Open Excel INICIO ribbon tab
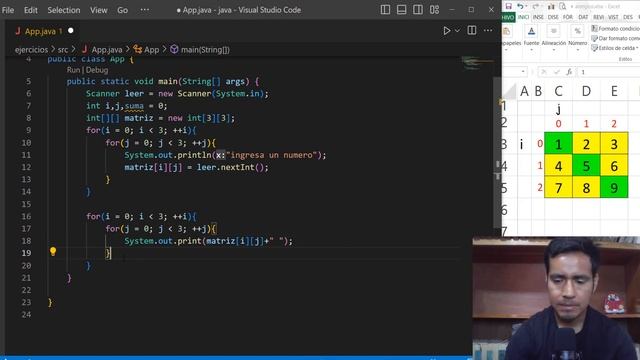The height and width of the screenshot is (360, 640). tap(523, 17)
